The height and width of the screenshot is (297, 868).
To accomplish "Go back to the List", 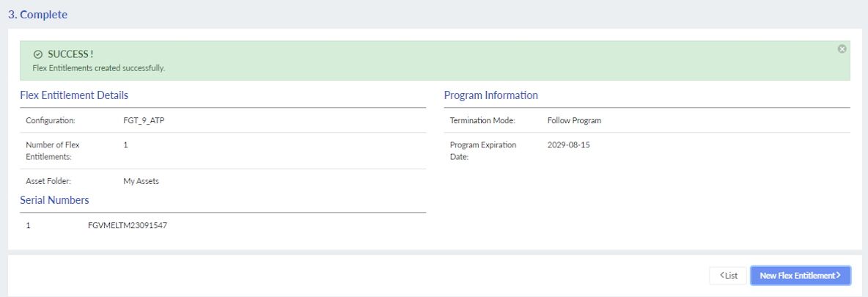I will tap(728, 276).
